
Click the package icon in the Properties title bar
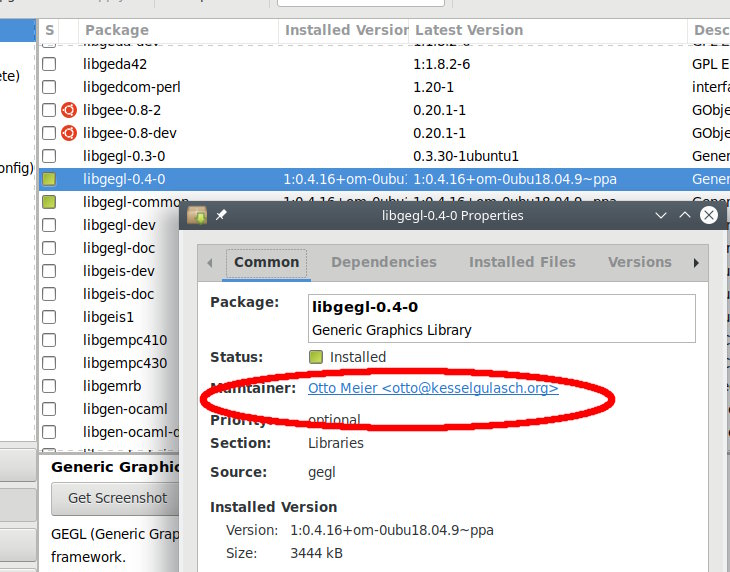click(197, 215)
